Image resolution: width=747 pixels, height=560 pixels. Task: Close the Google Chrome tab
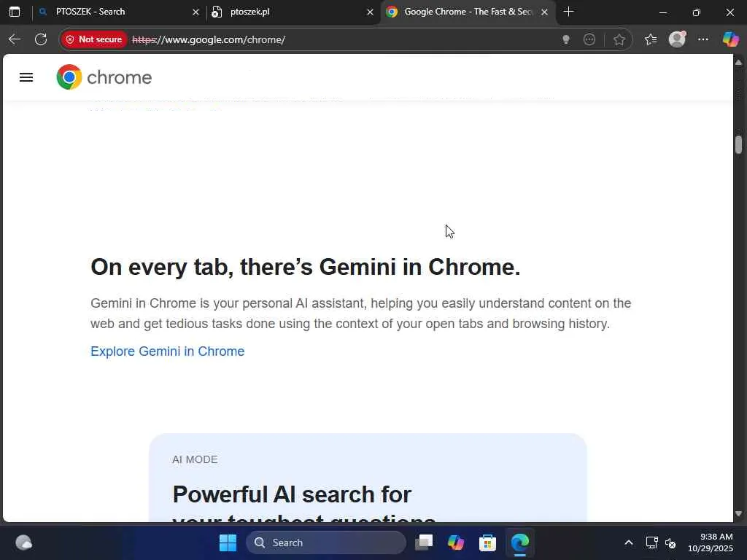pos(544,12)
